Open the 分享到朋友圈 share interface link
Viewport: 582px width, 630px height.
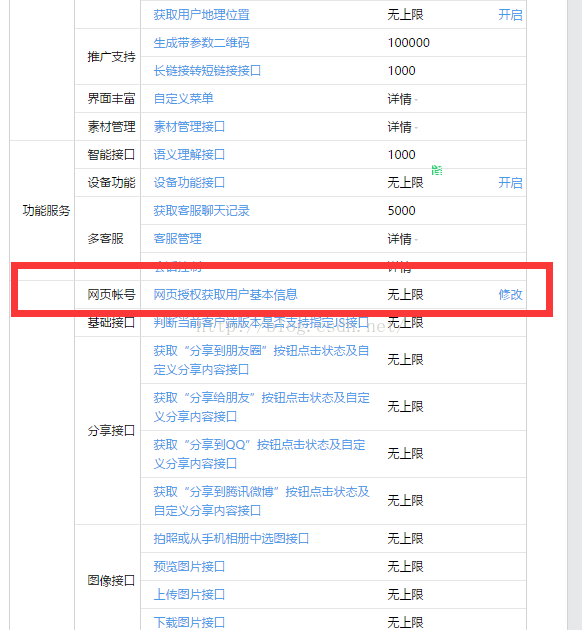[x=261, y=360]
